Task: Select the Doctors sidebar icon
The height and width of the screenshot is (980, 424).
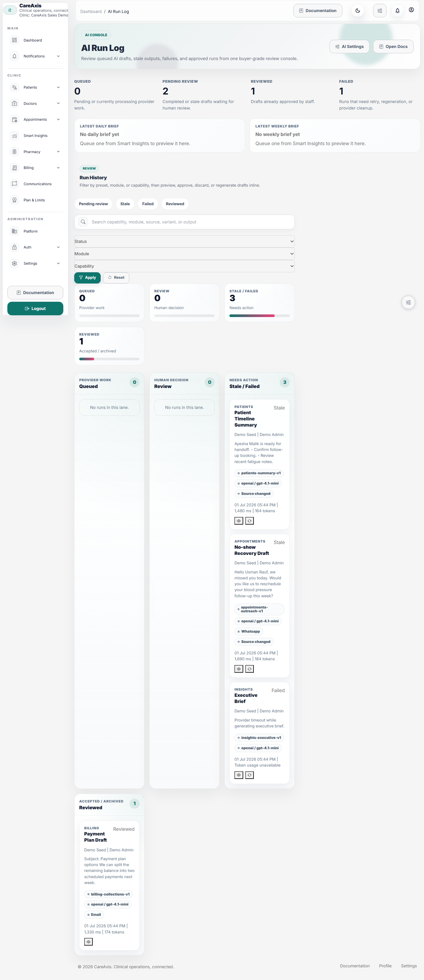Action: [x=14, y=104]
